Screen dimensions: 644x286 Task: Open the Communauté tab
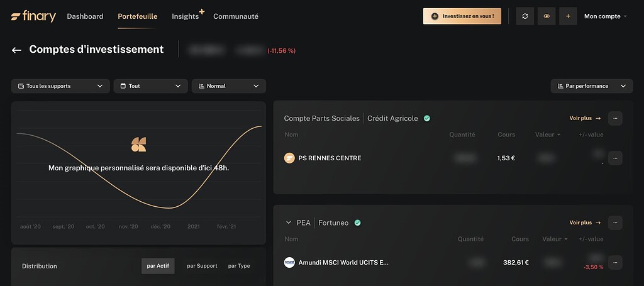(x=236, y=16)
